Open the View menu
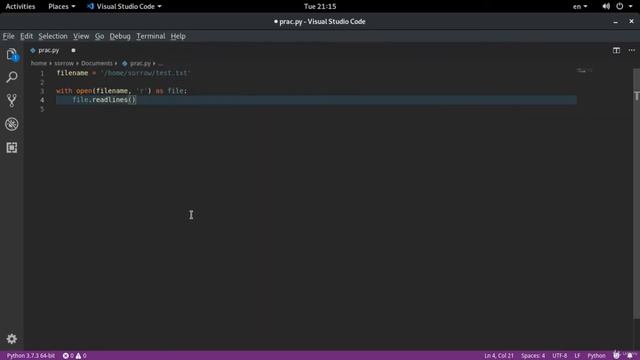This screenshot has width=640, height=360. pyautogui.click(x=81, y=36)
